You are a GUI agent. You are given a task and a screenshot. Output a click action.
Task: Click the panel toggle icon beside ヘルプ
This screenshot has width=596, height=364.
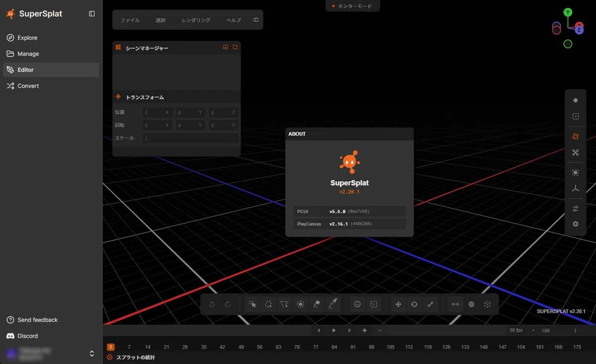[x=256, y=20]
